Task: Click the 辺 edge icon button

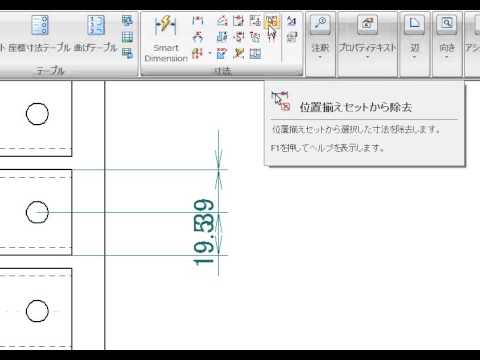Action: (414, 24)
